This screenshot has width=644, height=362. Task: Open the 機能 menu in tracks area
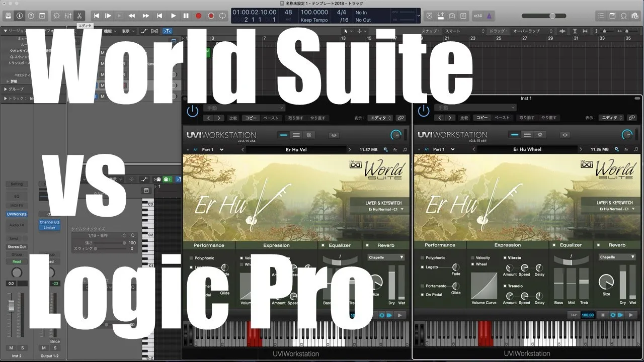click(110, 31)
